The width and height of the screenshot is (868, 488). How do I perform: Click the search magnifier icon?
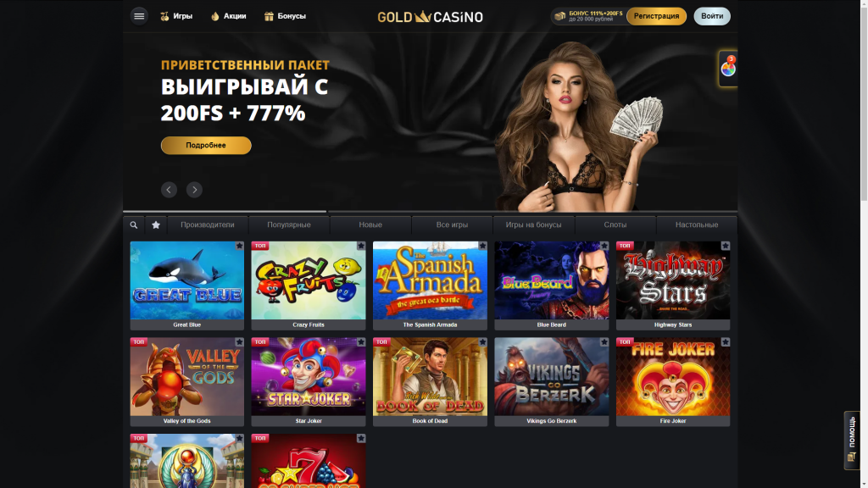134,225
